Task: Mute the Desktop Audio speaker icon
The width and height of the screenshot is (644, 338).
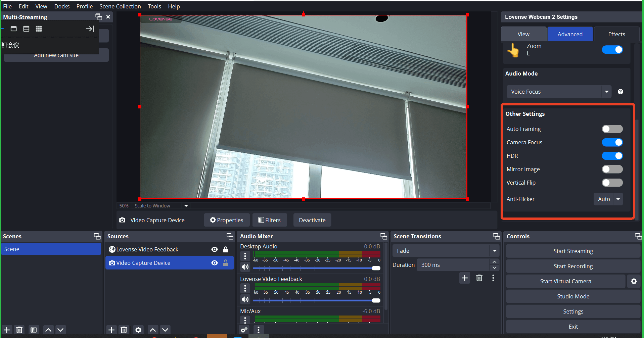Action: [x=245, y=267]
